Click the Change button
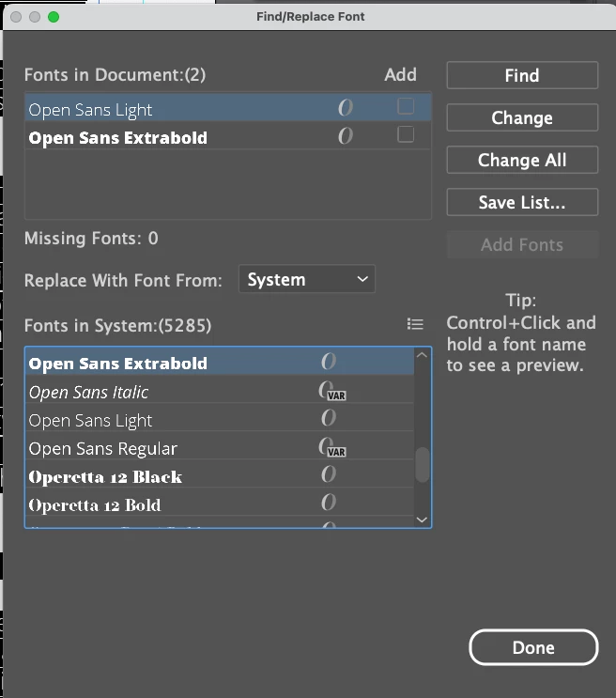The image size is (616, 698). click(522, 117)
